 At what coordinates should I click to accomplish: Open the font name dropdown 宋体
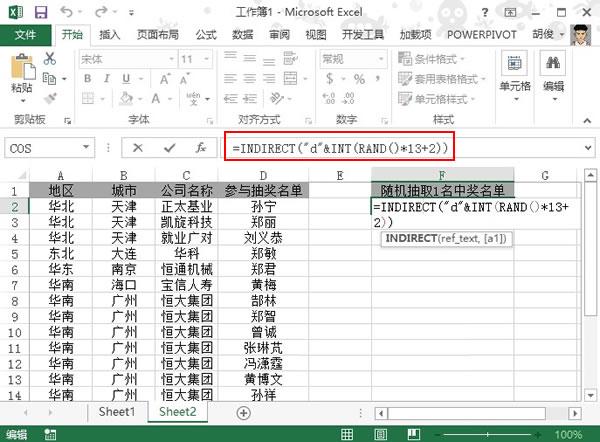click(171, 59)
